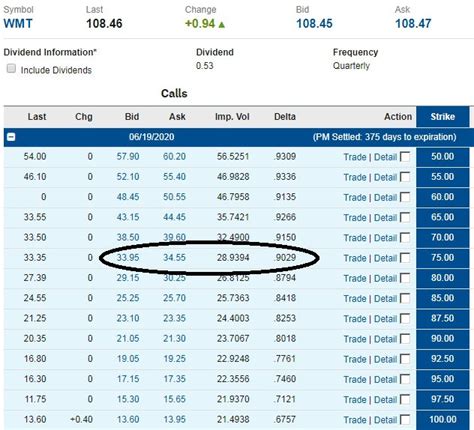The height and width of the screenshot is (430, 474).
Task: Click Trade for the 55.00 strike
Action: click(x=355, y=177)
